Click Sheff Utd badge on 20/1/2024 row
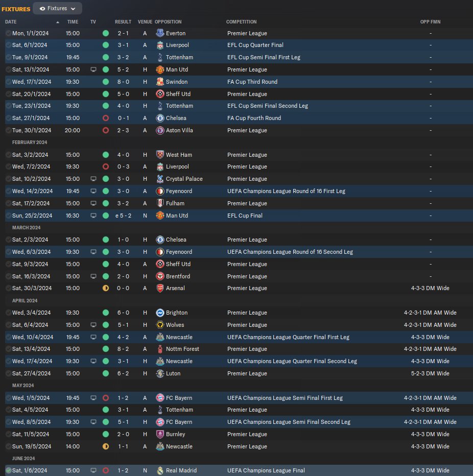The height and width of the screenshot is (476, 473). (160, 94)
